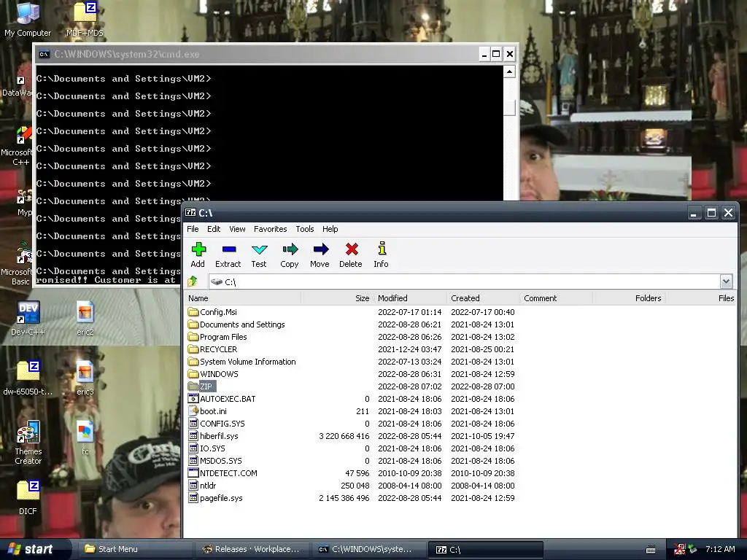Open the 7-Zip Edit menu
Screen dimensions: 747x560
tap(214, 229)
